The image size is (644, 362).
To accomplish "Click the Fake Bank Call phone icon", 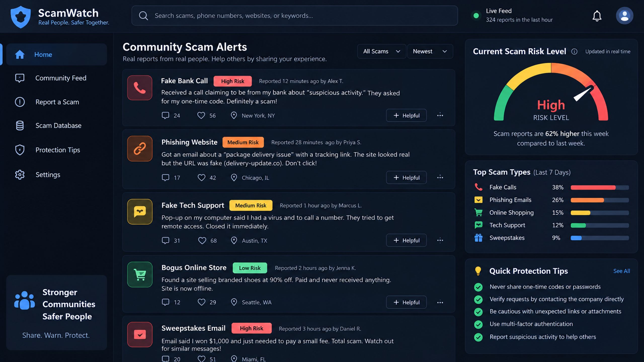I will coord(140,88).
